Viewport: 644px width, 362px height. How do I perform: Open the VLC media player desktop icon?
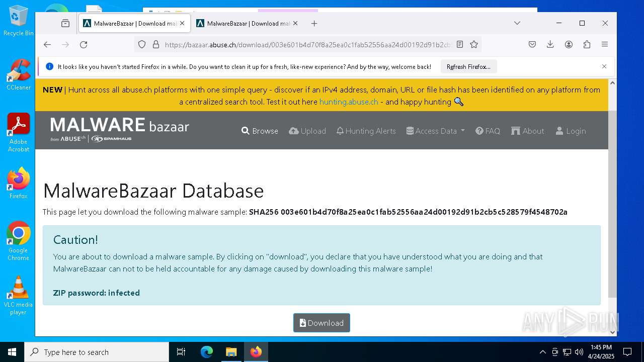[19, 296]
